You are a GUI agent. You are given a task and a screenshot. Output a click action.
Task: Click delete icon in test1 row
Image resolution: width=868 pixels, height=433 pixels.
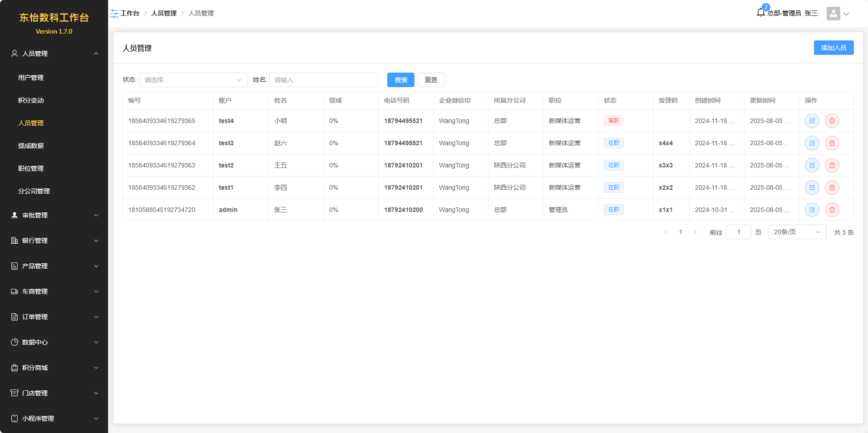[x=832, y=187]
